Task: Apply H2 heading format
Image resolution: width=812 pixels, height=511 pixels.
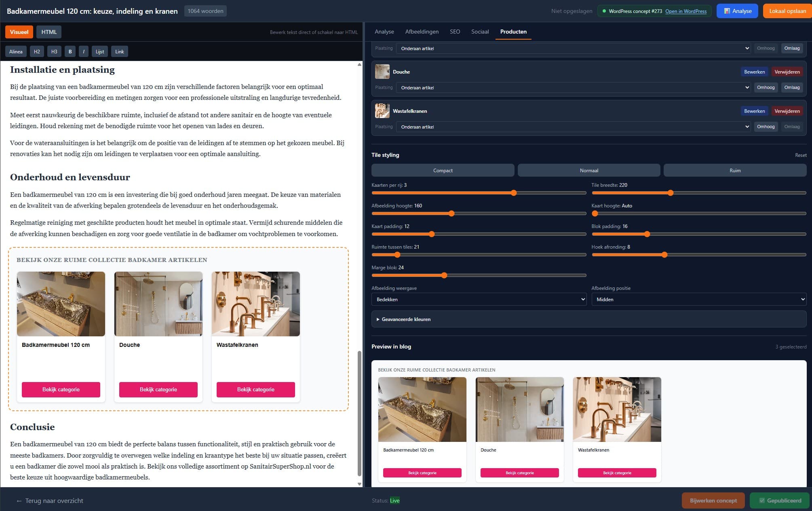Action: 37,51
